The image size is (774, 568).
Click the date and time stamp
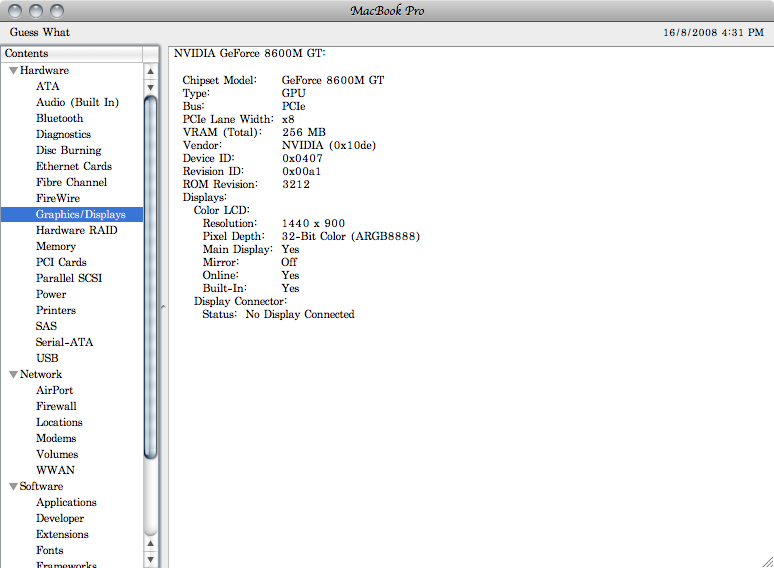pos(713,33)
